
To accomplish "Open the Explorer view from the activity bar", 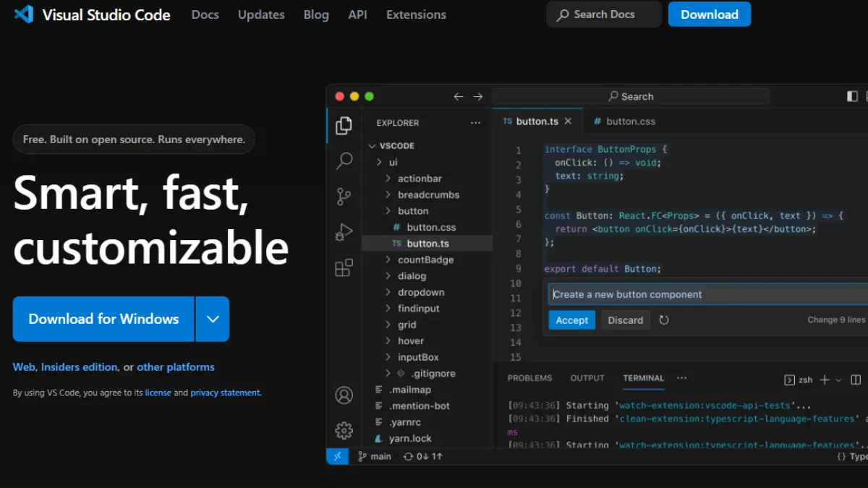I will click(x=344, y=126).
